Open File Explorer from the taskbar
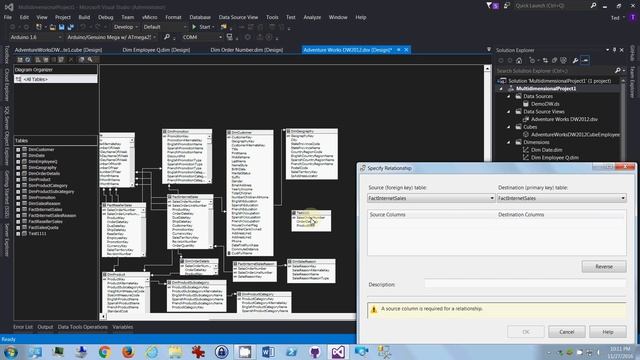This screenshot has height=360, width=640. pos(175,352)
